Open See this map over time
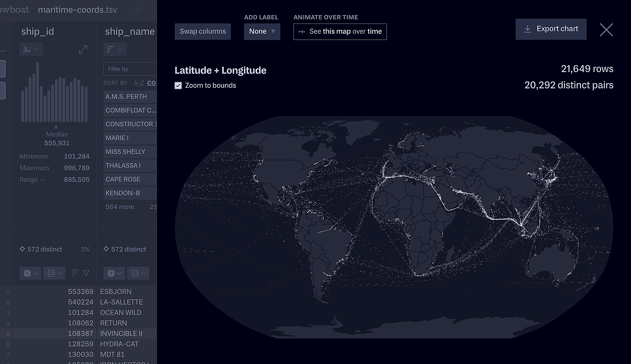This screenshot has width=631, height=364. [339, 31]
